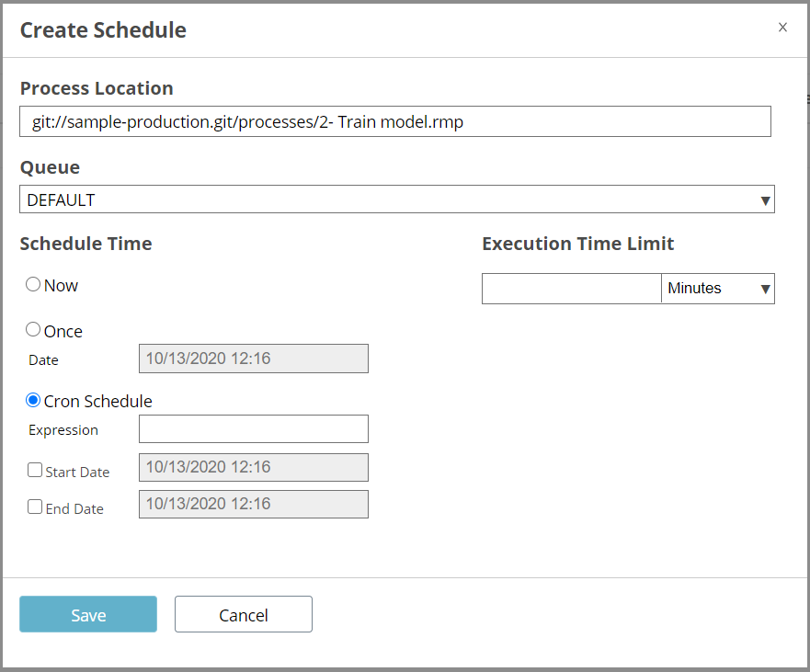
Task: Click the Date field under Once
Action: click(254, 359)
